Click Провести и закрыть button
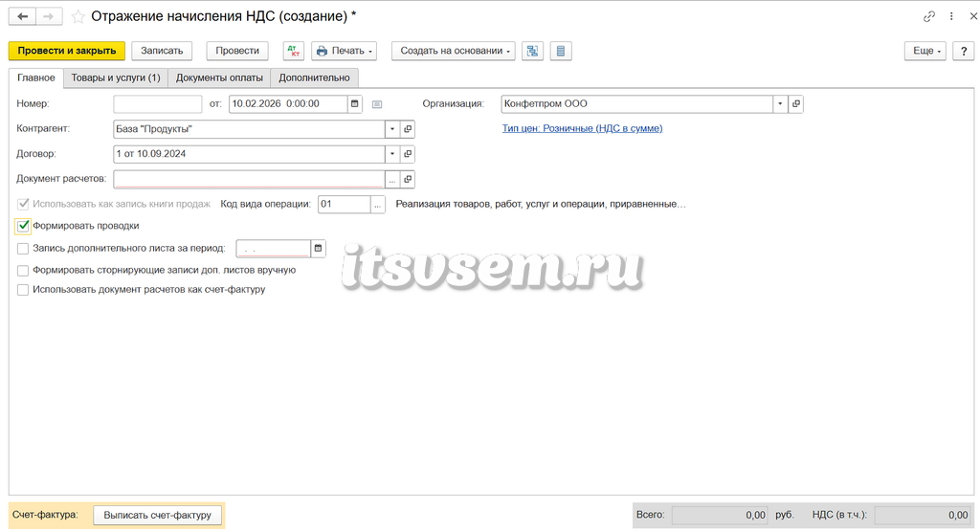 click(x=67, y=51)
